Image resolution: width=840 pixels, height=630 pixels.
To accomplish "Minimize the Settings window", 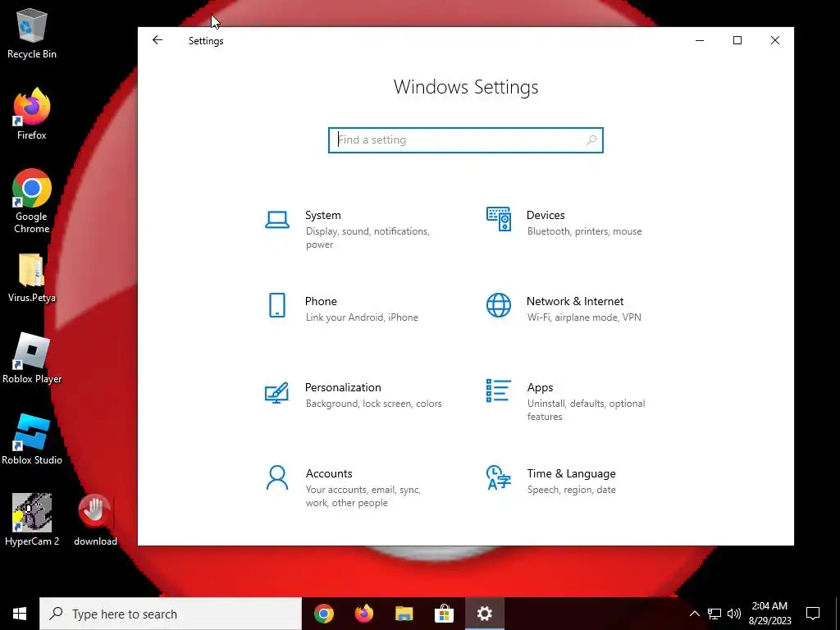I will pos(700,40).
